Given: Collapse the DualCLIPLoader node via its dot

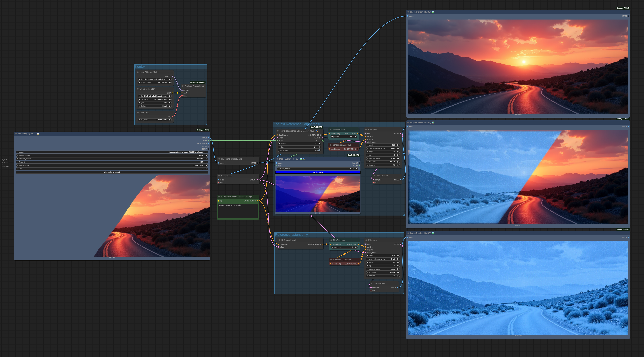Looking at the screenshot, I should [138, 89].
